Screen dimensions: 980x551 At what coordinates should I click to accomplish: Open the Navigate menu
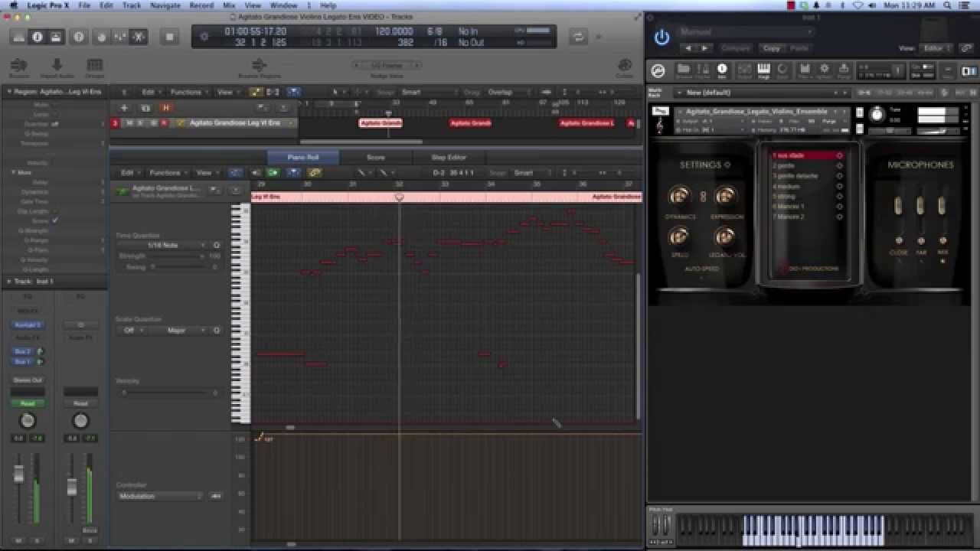165,5
